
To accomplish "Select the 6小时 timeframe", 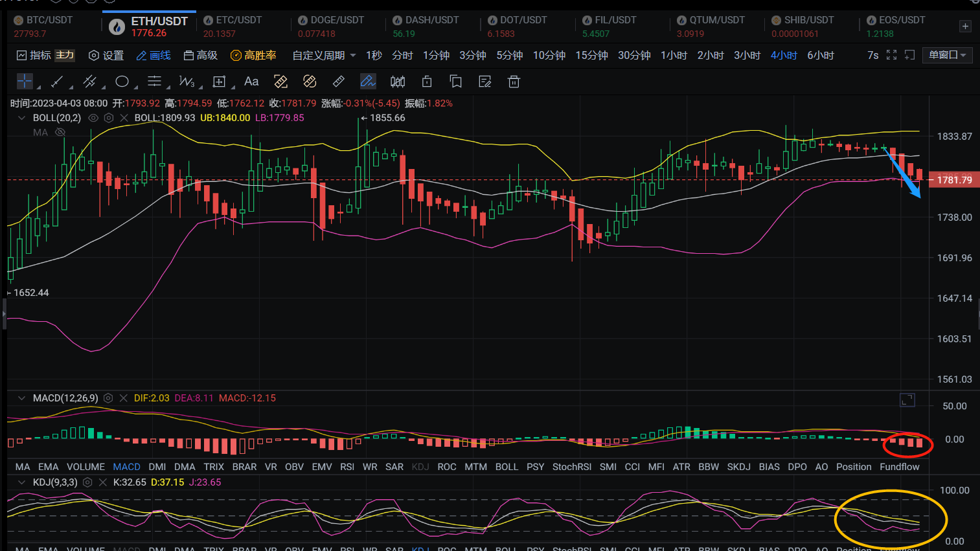I will (821, 56).
